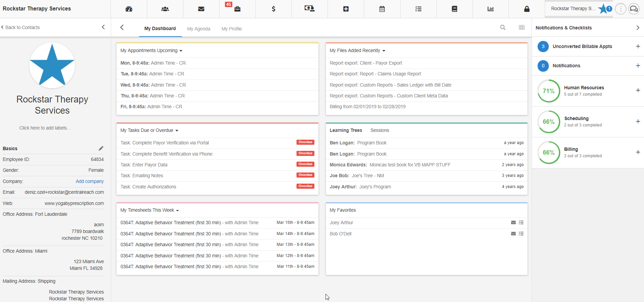Click Billing 66% progress ring
The height and width of the screenshot is (302, 644).
pos(549,153)
